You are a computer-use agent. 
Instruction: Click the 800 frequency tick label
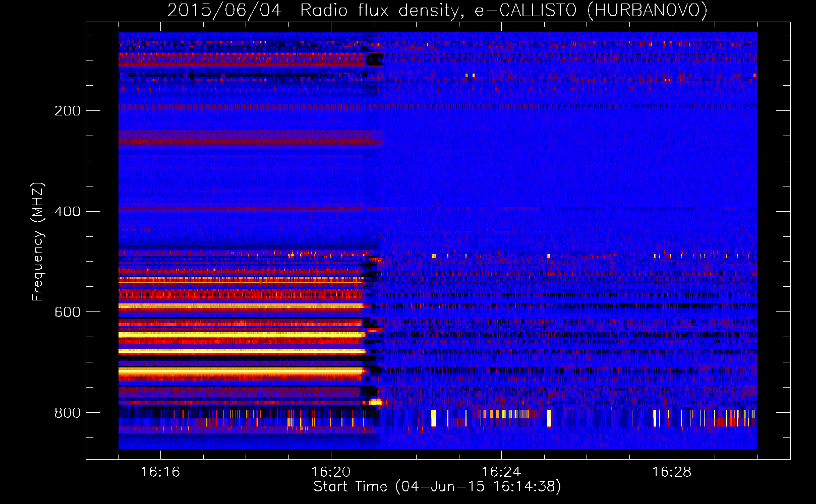click(68, 413)
